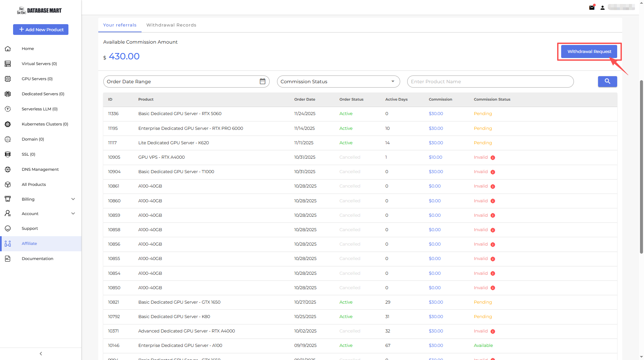This screenshot has width=644, height=360.
Task: Open the Commission Status dropdown
Action: (338, 82)
